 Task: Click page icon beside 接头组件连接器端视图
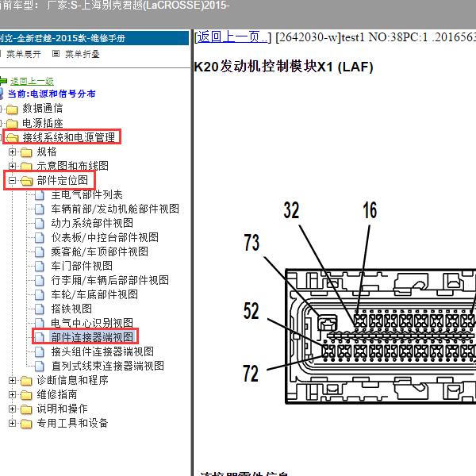(40, 351)
